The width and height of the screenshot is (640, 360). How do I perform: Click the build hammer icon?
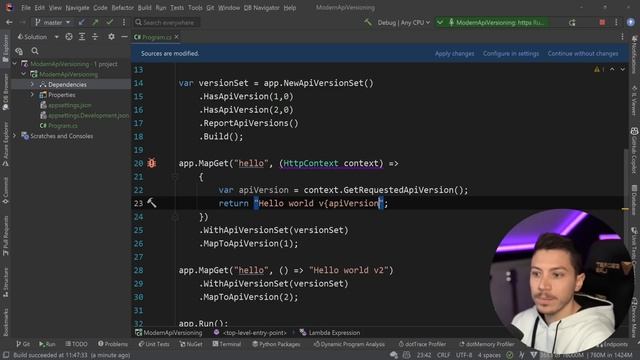coord(368,22)
